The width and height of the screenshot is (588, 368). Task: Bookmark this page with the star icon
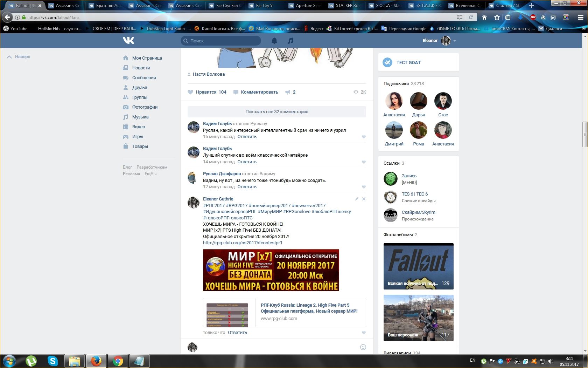click(x=497, y=17)
